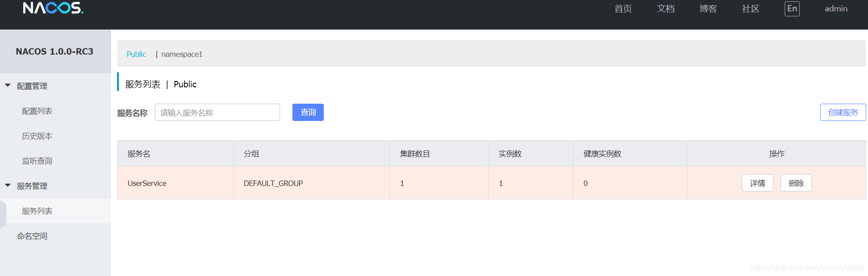The width and height of the screenshot is (868, 276).
Task: Open the 文档 link in the header
Action: [x=666, y=9]
